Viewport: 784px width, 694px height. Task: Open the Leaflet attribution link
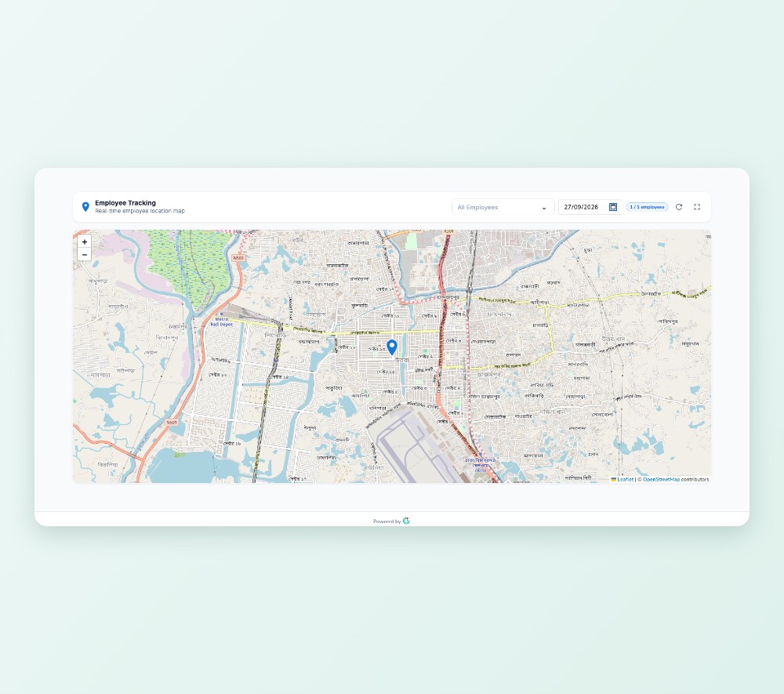pyautogui.click(x=625, y=479)
